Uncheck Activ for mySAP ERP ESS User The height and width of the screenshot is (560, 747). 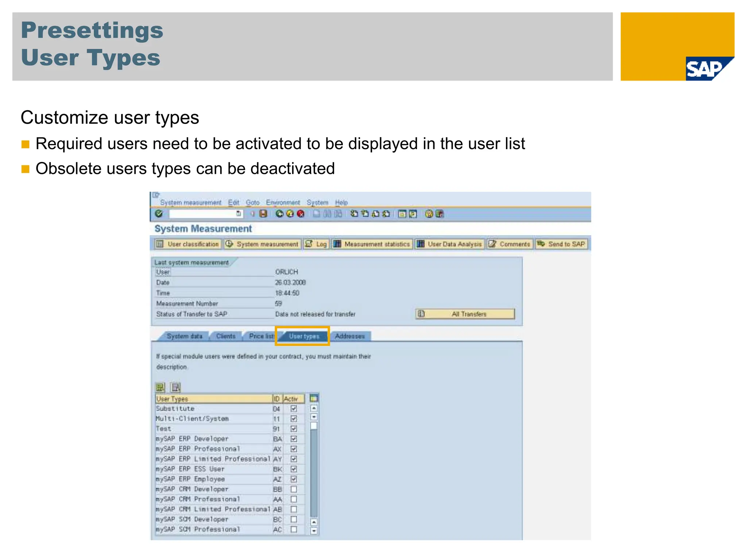click(294, 469)
